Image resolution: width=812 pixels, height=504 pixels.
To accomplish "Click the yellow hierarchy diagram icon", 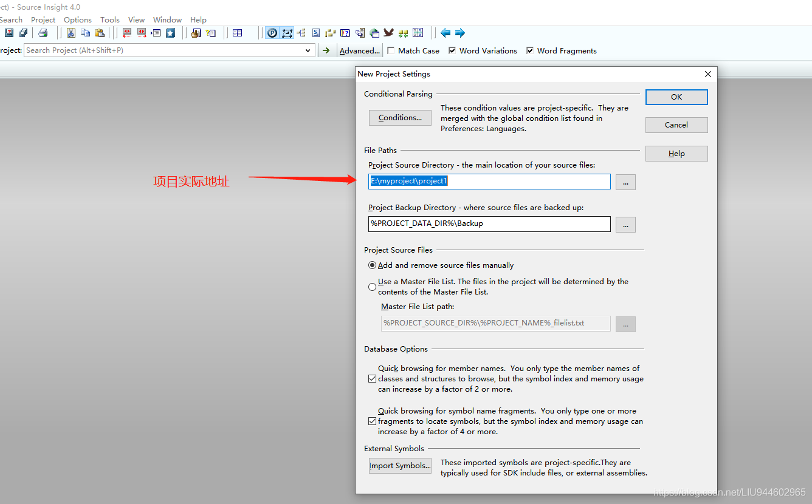I will tap(331, 33).
